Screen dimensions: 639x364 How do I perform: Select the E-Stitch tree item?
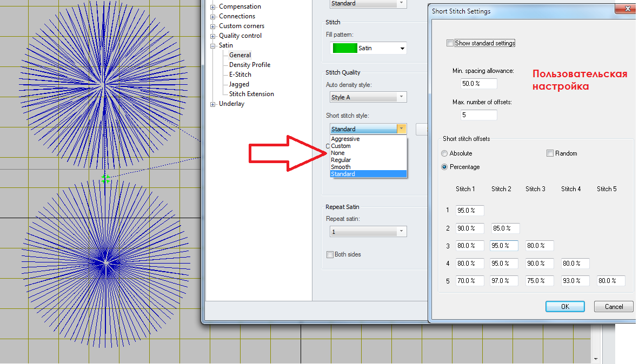pyautogui.click(x=240, y=75)
